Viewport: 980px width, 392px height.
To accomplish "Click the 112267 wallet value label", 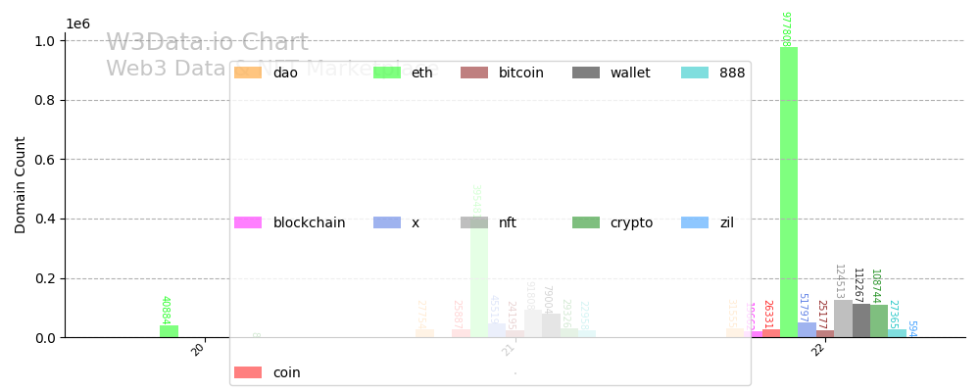I will (857, 285).
